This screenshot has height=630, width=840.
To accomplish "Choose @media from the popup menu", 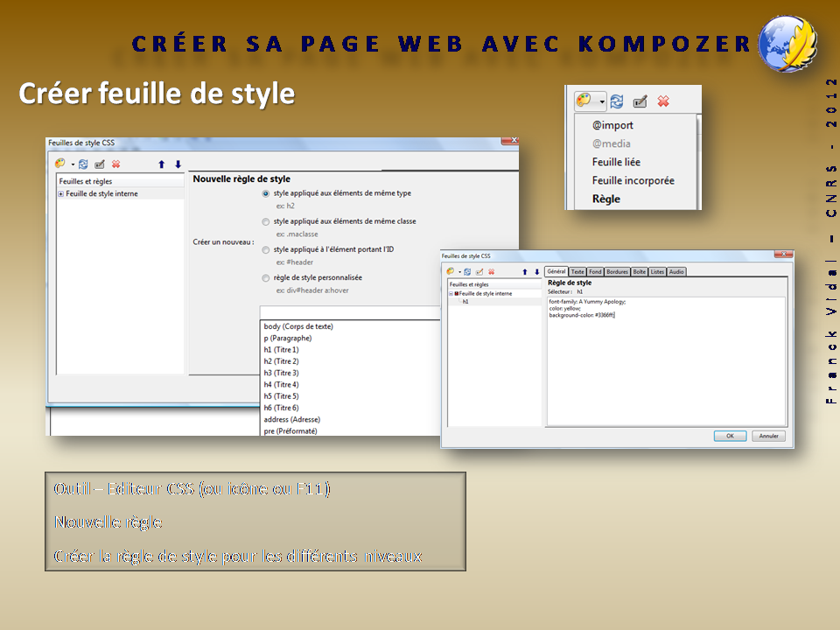I will tap(612, 143).
